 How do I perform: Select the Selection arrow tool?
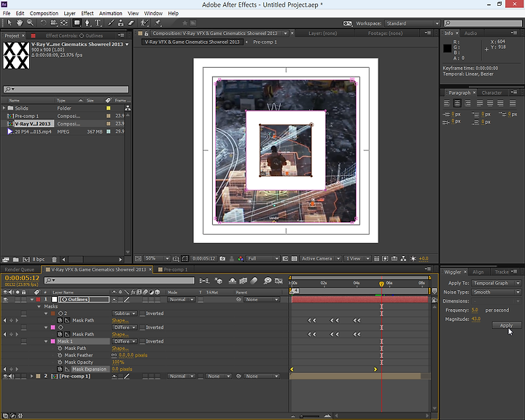(x=9, y=23)
